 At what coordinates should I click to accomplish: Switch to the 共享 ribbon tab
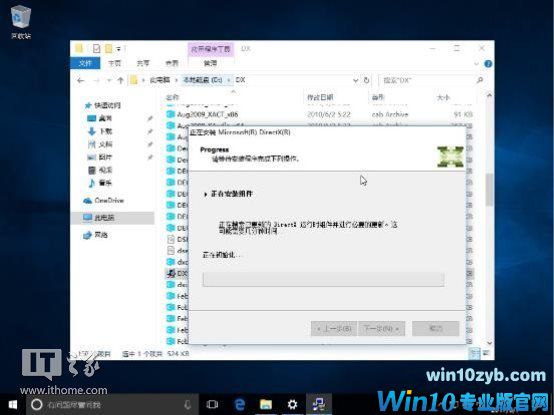[x=143, y=63]
